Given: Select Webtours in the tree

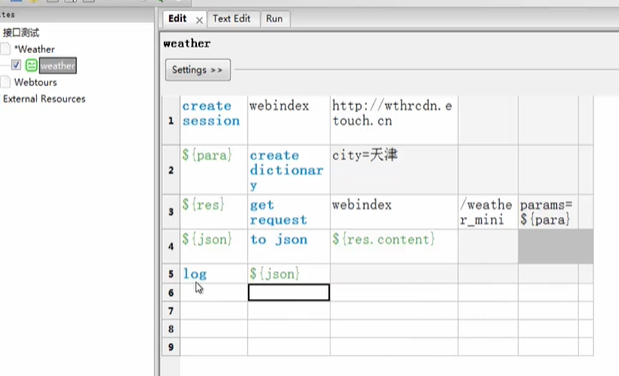Looking at the screenshot, I should pyautogui.click(x=36, y=82).
